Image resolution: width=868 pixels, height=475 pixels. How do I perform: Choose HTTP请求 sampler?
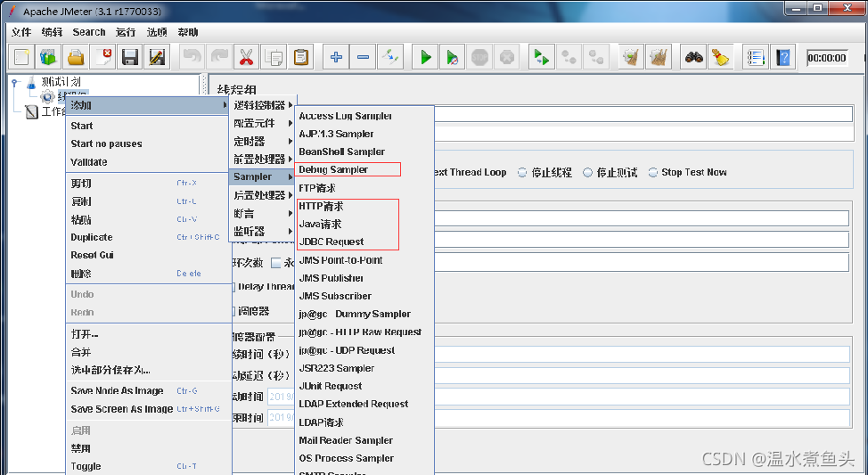[321, 206]
